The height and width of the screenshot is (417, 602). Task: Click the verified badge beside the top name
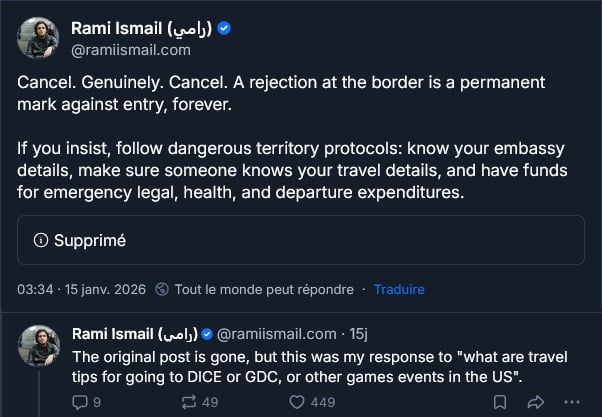click(x=225, y=29)
